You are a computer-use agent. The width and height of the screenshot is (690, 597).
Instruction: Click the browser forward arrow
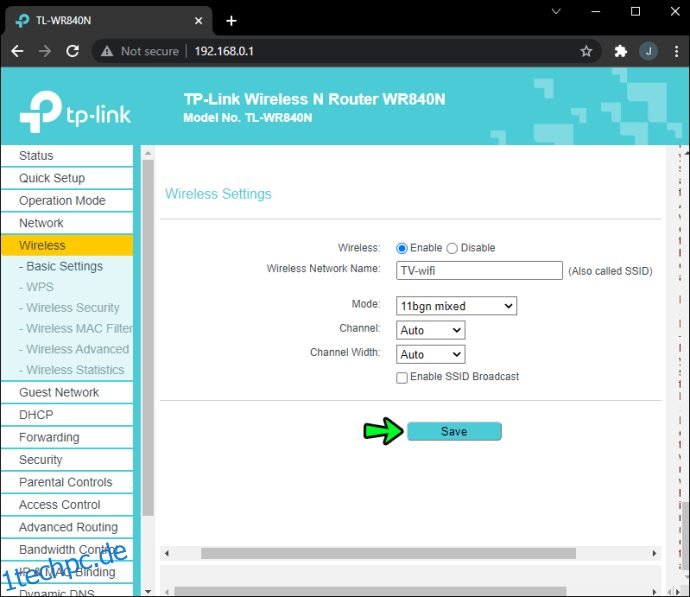click(x=44, y=51)
